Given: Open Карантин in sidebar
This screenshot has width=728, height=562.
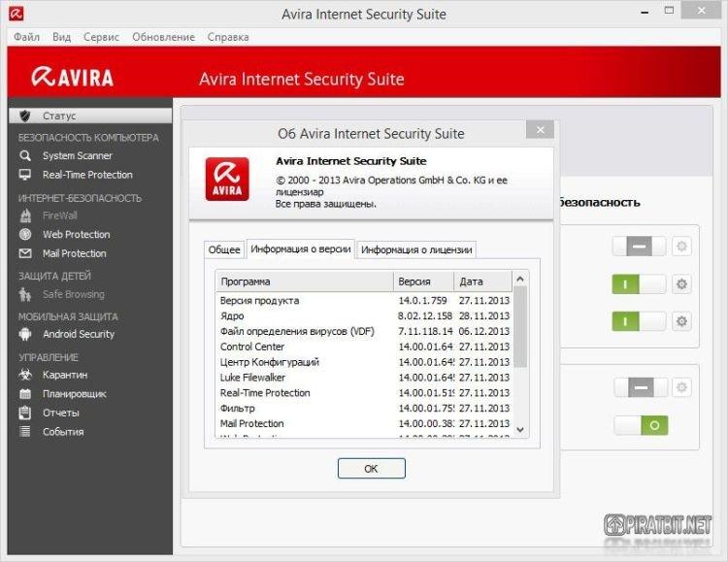Looking at the screenshot, I should [x=65, y=375].
